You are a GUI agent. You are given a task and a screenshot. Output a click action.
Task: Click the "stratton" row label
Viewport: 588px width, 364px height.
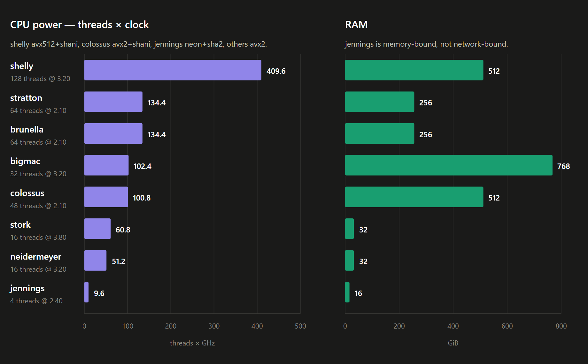click(x=26, y=98)
